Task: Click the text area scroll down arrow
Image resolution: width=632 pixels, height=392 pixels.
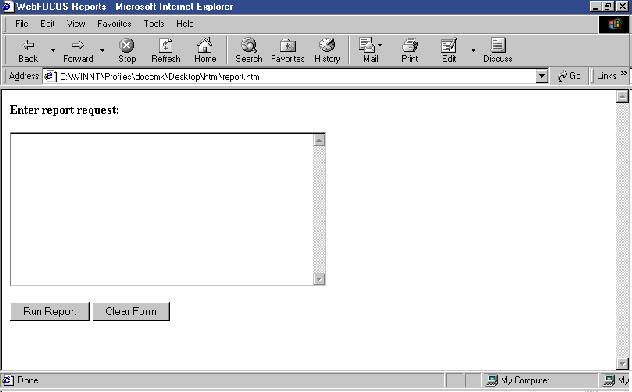Action: point(319,279)
